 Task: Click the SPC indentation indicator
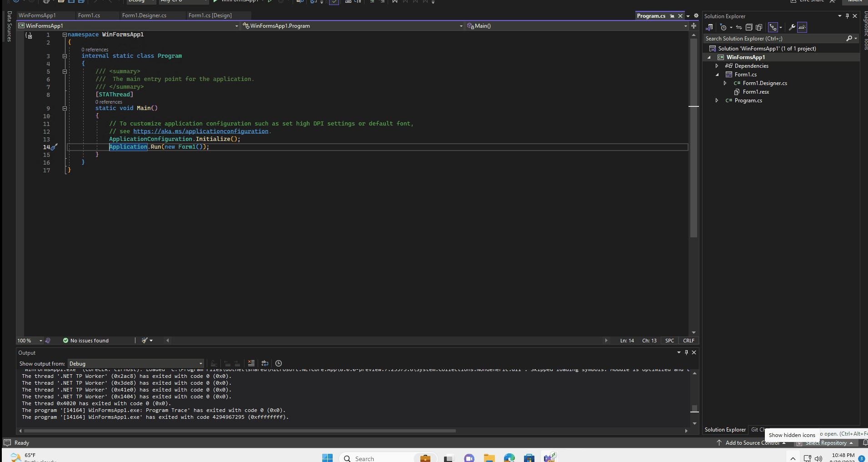(669, 341)
